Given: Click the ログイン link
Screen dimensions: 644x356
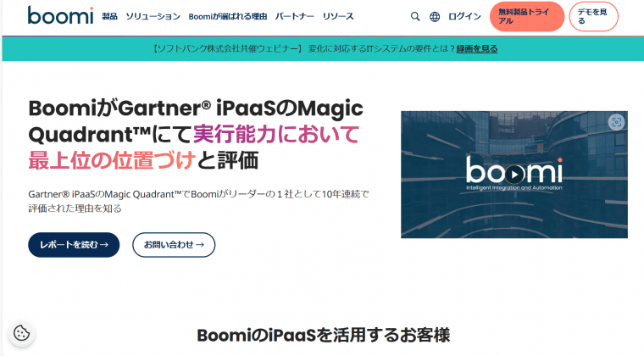Looking at the screenshot, I should (464, 16).
